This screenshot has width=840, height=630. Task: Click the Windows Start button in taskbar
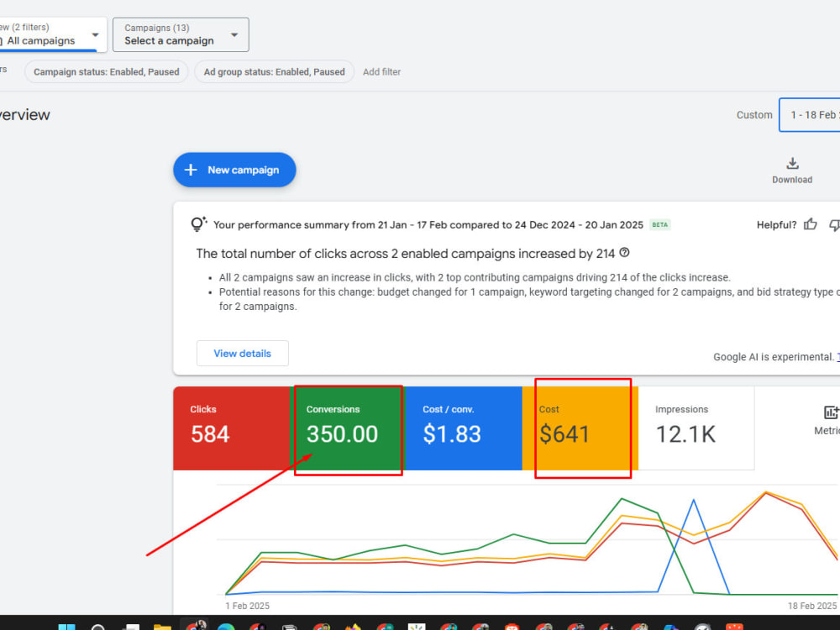(x=66, y=627)
